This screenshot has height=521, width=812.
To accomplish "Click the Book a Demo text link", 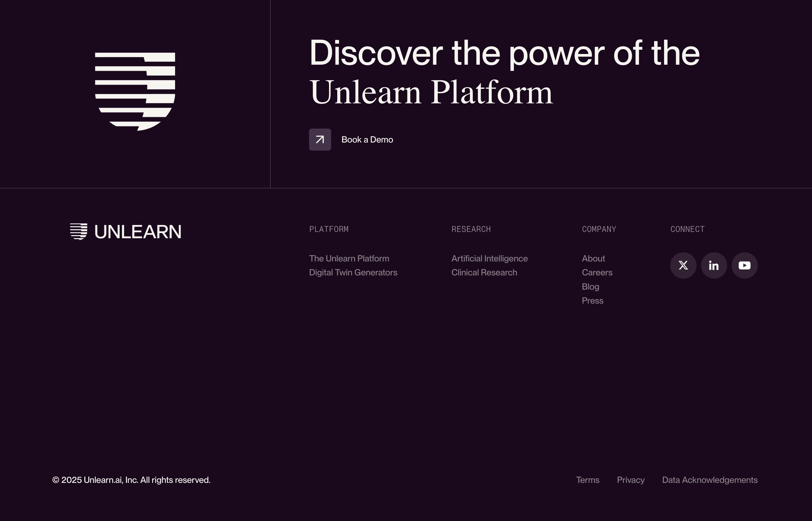I will point(367,139).
